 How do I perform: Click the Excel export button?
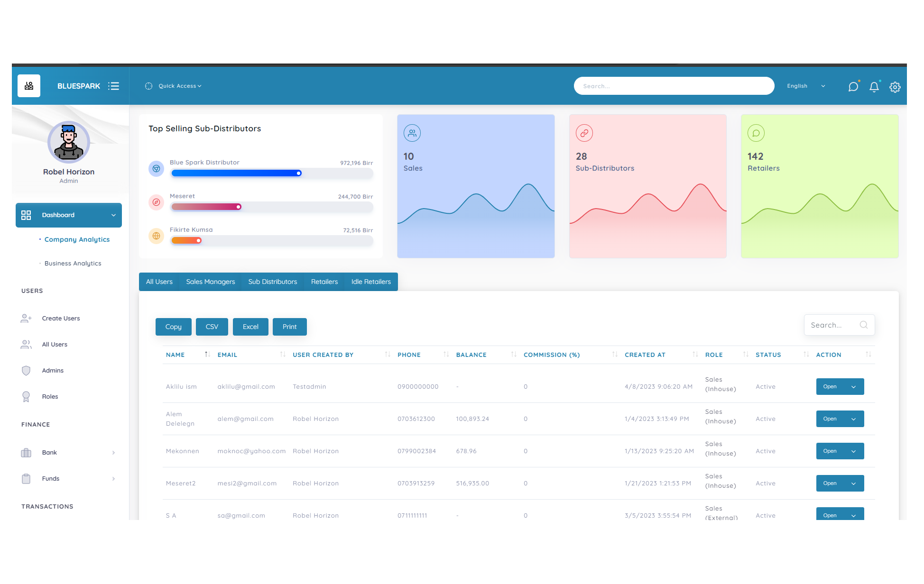(x=250, y=327)
